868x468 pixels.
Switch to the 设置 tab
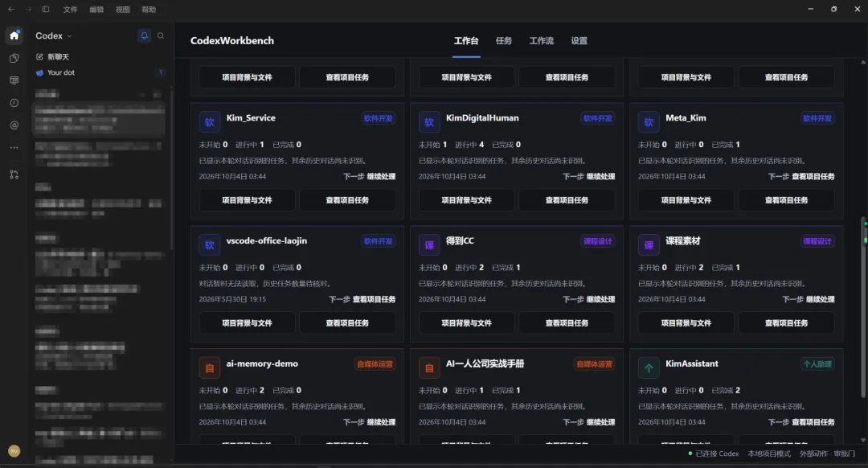[579, 41]
